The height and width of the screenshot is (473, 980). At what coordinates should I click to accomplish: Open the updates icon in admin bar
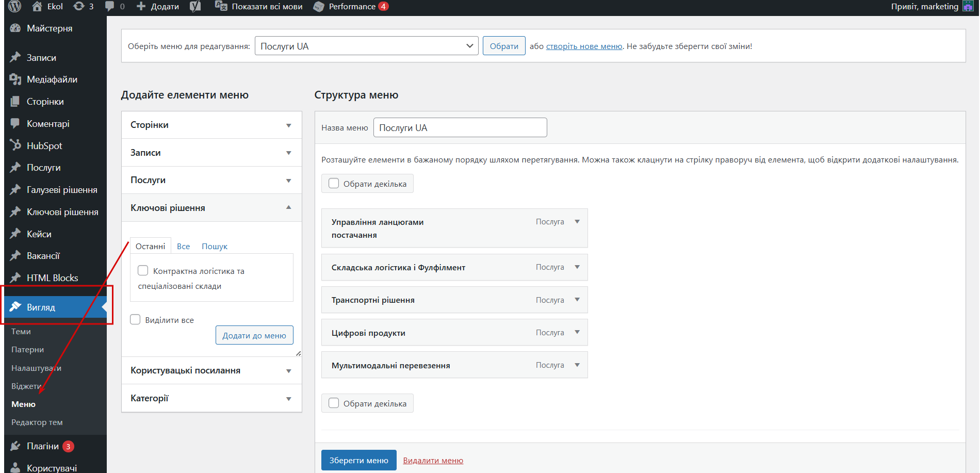point(79,6)
